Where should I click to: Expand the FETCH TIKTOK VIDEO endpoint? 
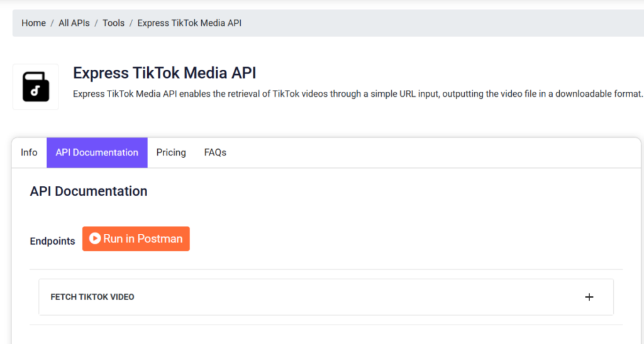pos(326,297)
